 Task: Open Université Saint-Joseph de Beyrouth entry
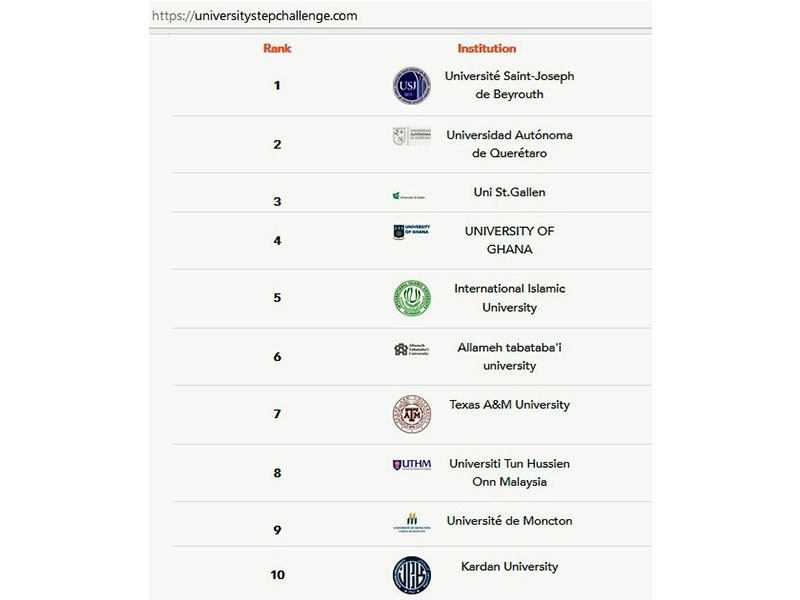pos(509,85)
